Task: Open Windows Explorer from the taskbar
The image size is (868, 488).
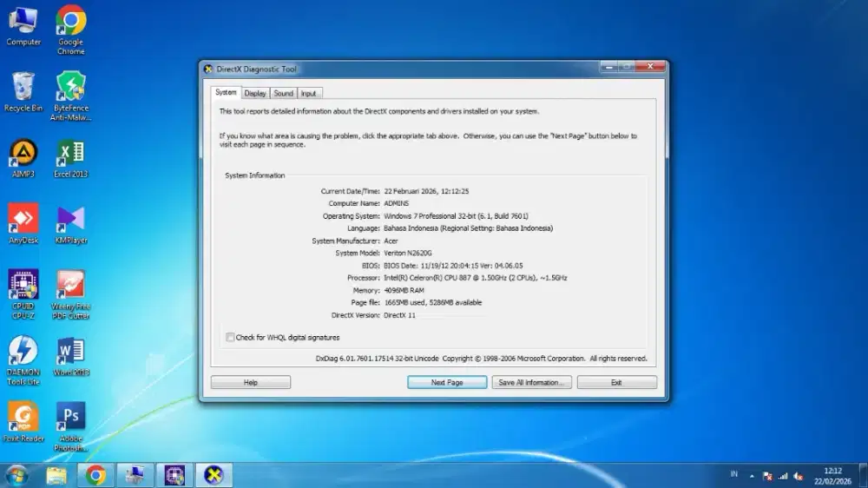Action: point(56,475)
